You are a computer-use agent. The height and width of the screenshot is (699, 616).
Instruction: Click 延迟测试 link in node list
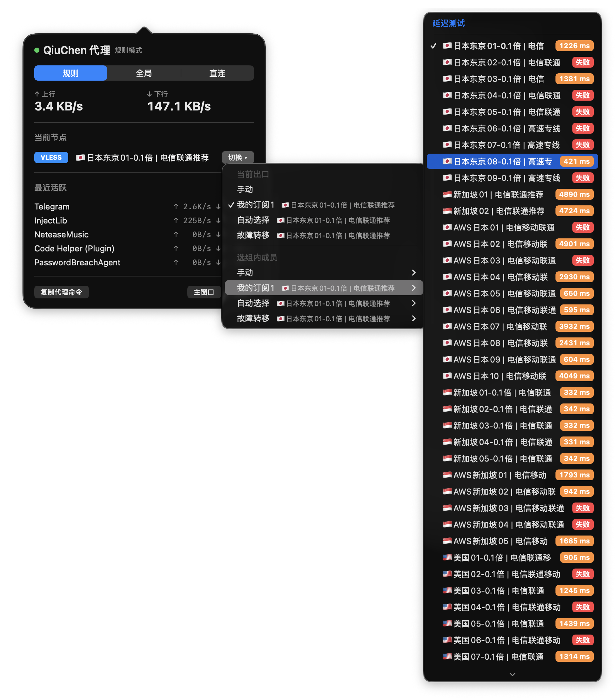(x=448, y=23)
